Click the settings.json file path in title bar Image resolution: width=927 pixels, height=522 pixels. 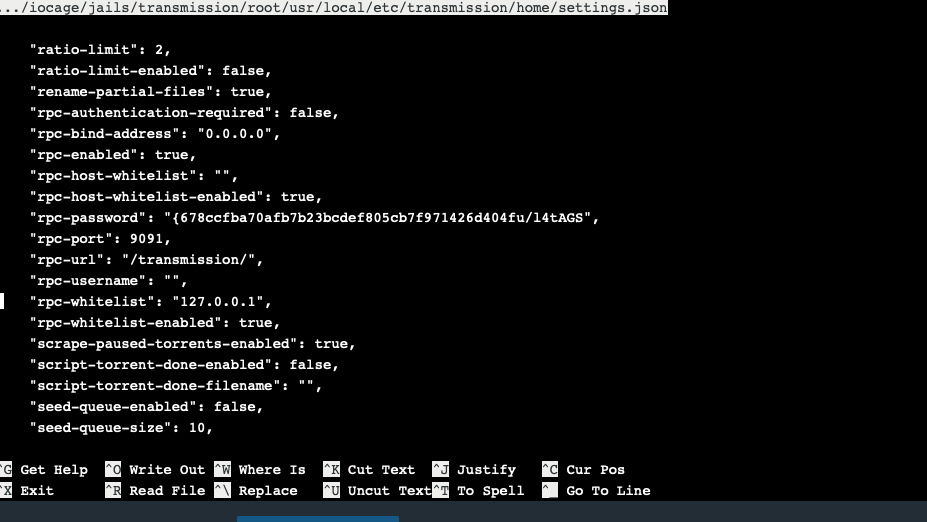click(x=334, y=8)
